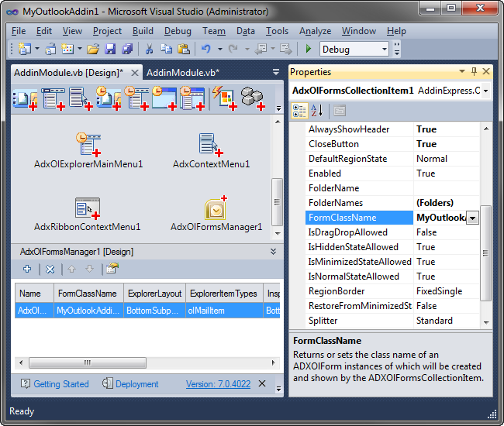504x426 pixels.
Task: Select the AdxContextMenu1 component icon
Action: coord(211,145)
